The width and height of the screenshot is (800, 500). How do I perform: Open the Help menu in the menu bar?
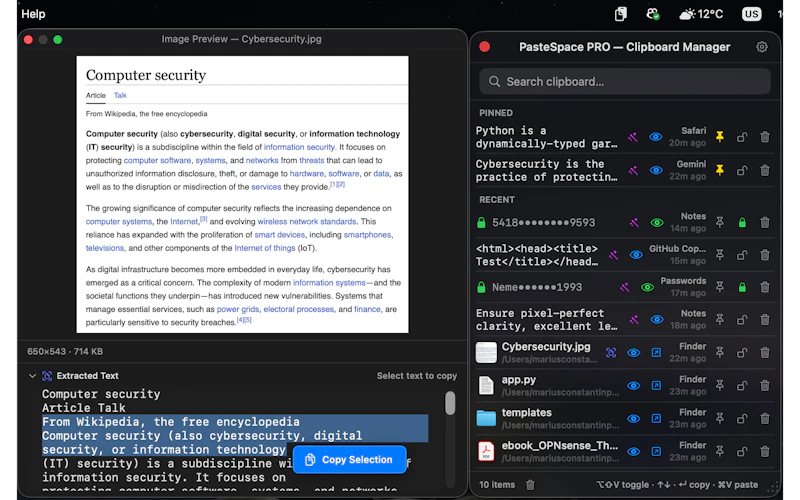33,14
